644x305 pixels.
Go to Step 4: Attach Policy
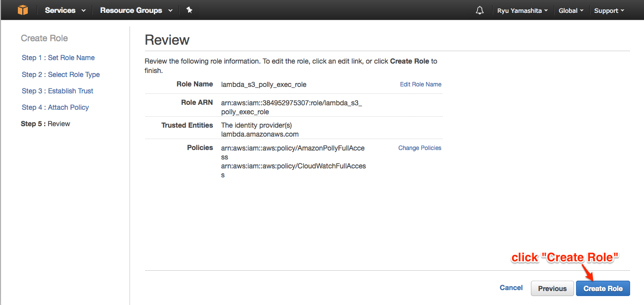[55, 107]
